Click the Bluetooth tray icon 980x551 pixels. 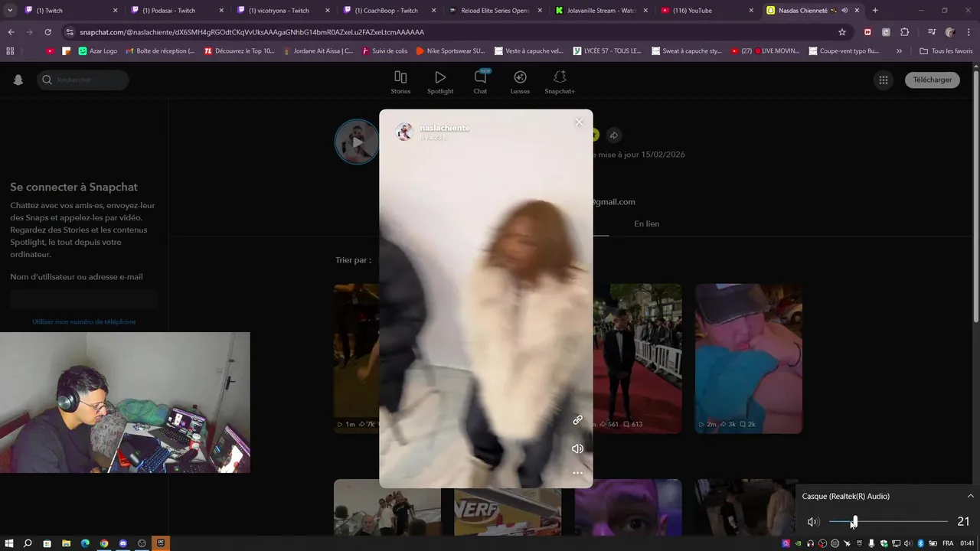coord(920,543)
